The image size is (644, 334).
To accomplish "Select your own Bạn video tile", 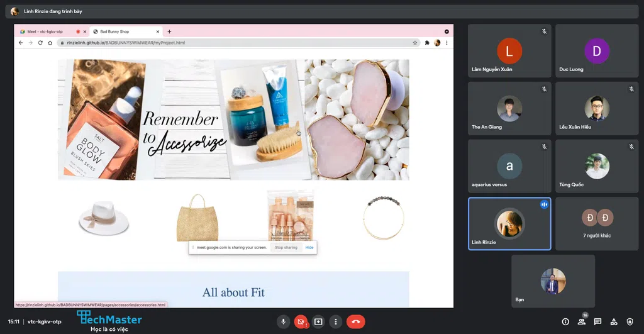I will pyautogui.click(x=553, y=281).
